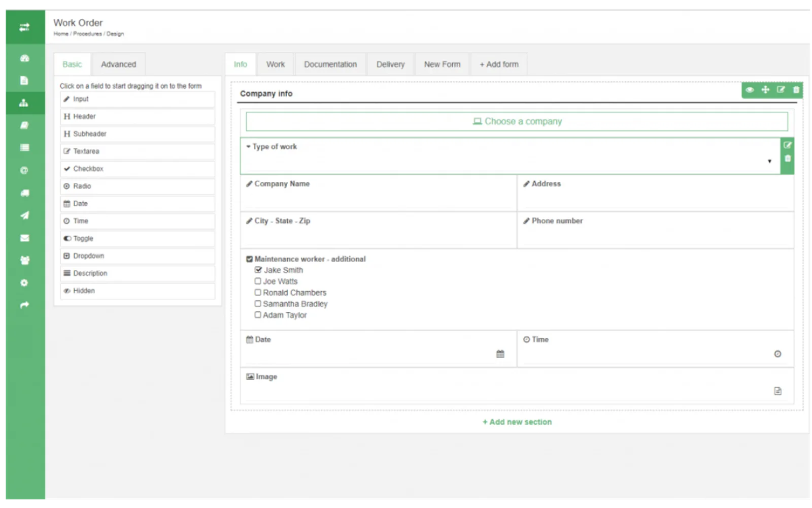The image size is (812, 508).
Task: Open the Delivery form tab
Action: click(x=391, y=65)
